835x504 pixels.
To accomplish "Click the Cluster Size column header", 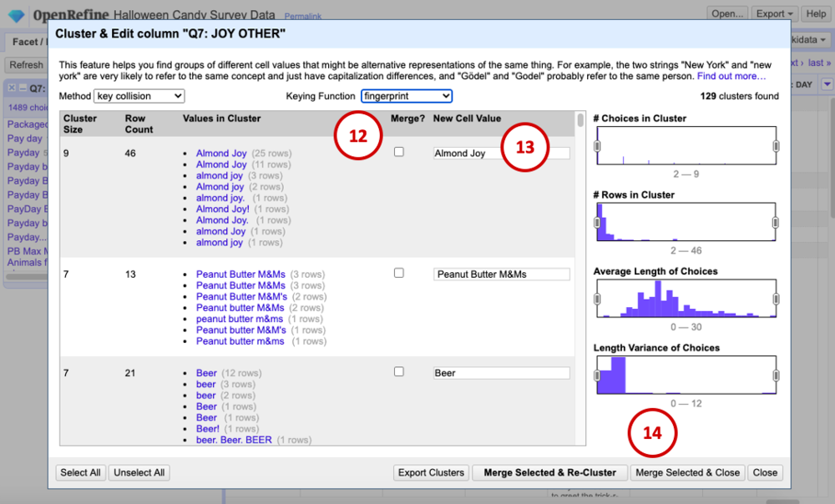I will 80,124.
